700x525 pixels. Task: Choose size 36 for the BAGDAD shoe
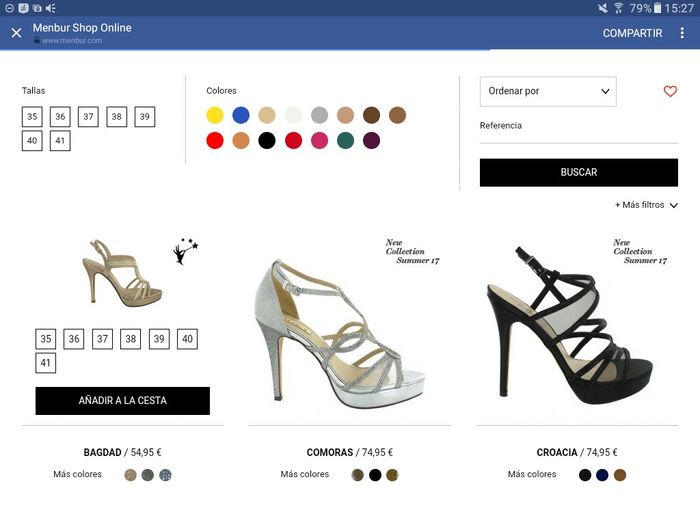click(x=74, y=339)
